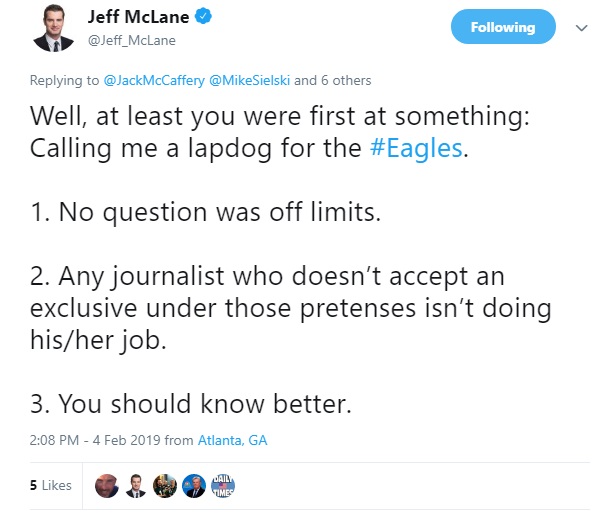This screenshot has width=606, height=514.
Task: Open the Daily Times liker avatar
Action: (224, 486)
